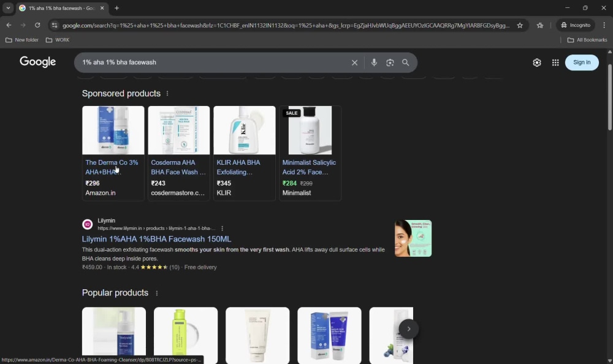The height and width of the screenshot is (364, 613).
Task: Clear the search query with X icon
Action: click(x=354, y=63)
